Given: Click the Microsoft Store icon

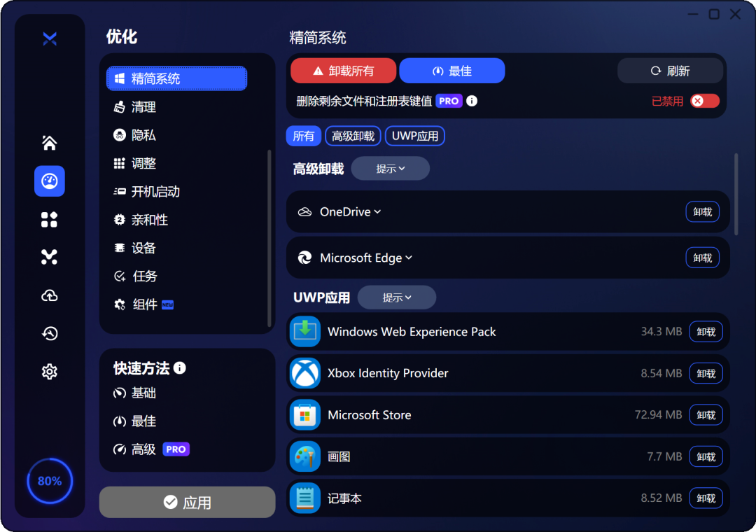Looking at the screenshot, I should click(304, 415).
